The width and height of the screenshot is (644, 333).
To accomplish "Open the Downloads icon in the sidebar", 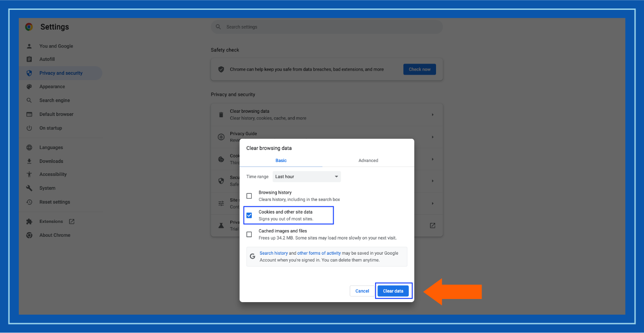I will coord(30,161).
